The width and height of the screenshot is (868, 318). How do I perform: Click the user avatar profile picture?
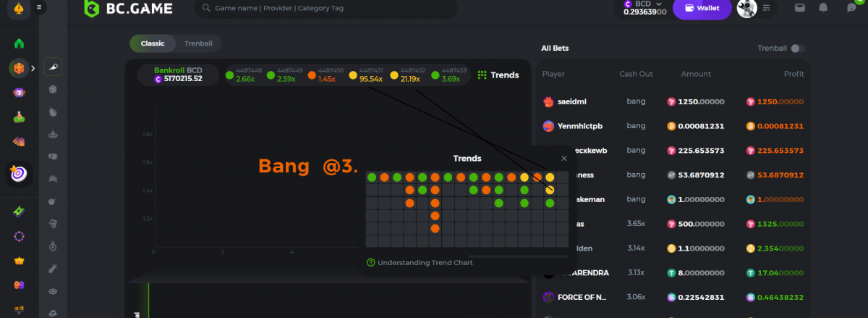pos(746,8)
